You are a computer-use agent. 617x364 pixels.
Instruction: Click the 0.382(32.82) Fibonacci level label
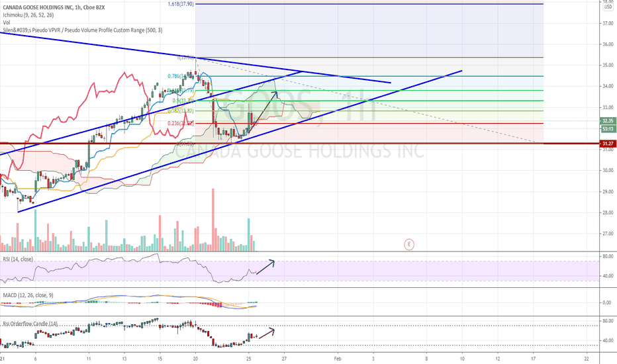click(181, 111)
